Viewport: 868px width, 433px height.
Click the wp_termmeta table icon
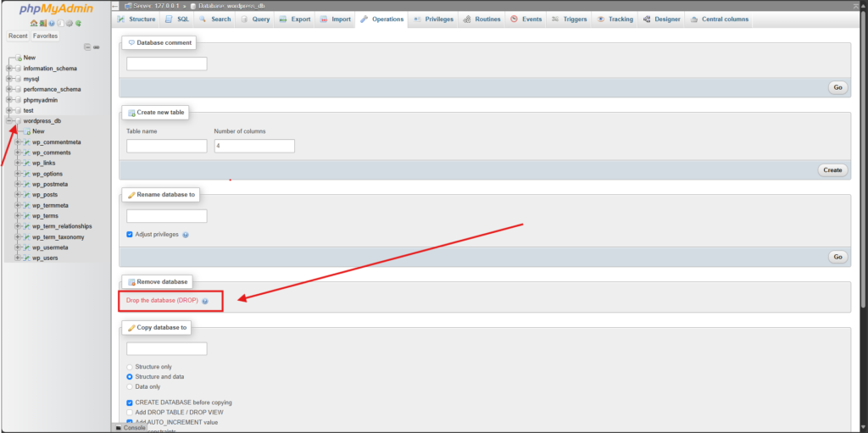(x=26, y=205)
